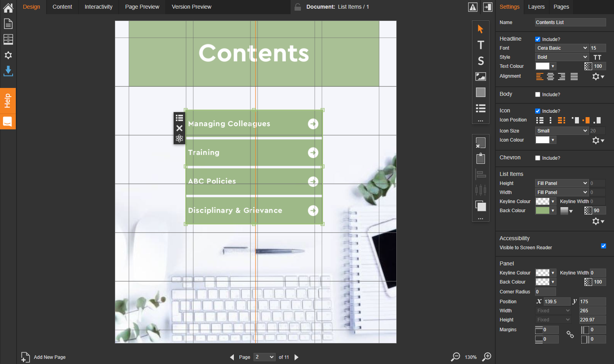Untick Visible to Screen Reader checkbox
The width and height of the screenshot is (614, 364).
click(603, 246)
